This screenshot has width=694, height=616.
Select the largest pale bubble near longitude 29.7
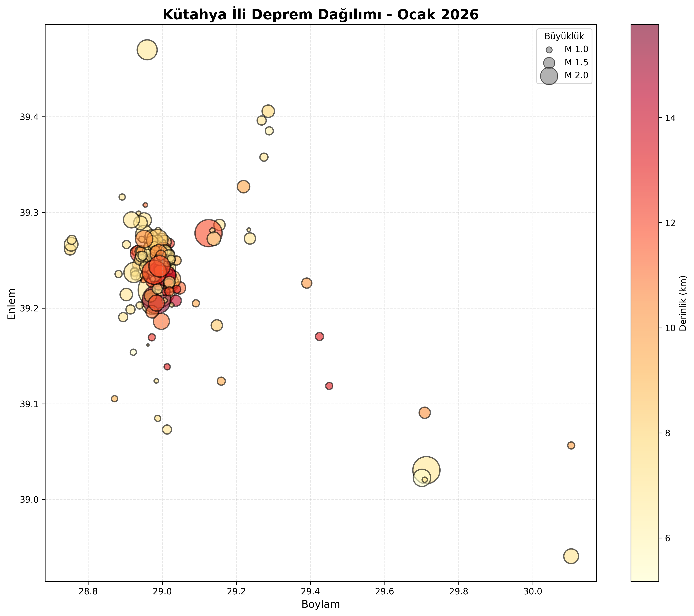pos(426,470)
